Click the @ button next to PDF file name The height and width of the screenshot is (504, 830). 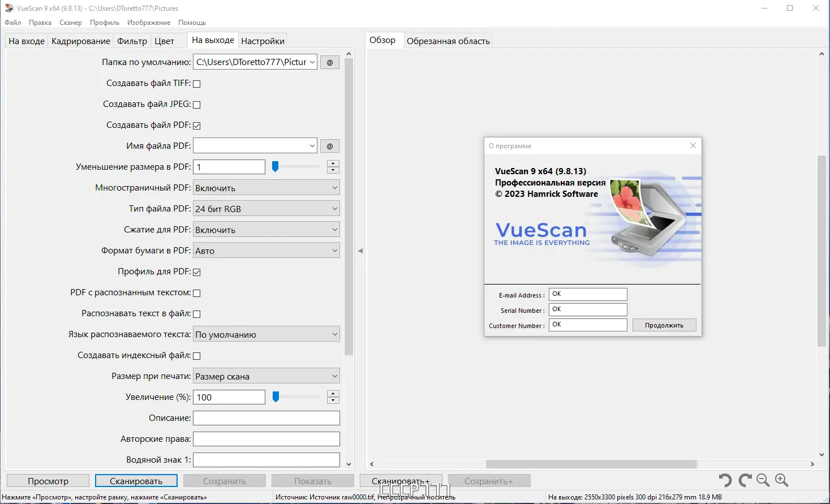click(330, 146)
